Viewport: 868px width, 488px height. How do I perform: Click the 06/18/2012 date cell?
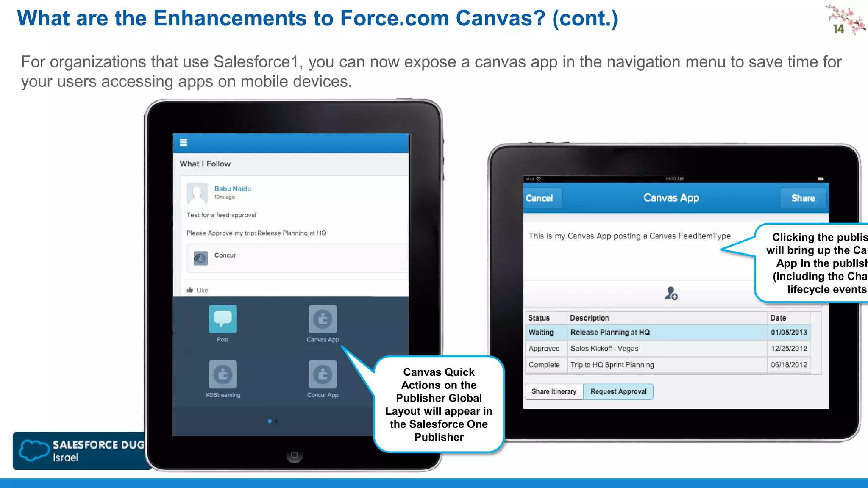pyautogui.click(x=789, y=365)
